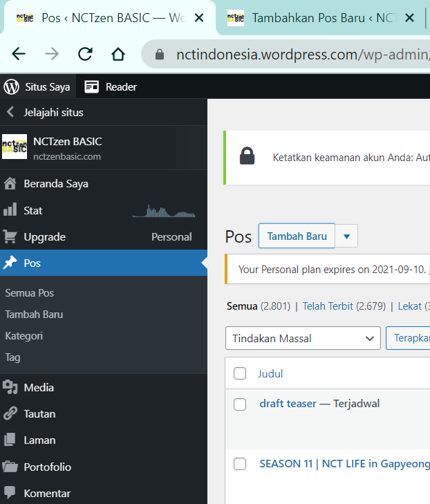Open the Portofolio folder icon
This screenshot has width=430, height=504.
tap(10, 467)
